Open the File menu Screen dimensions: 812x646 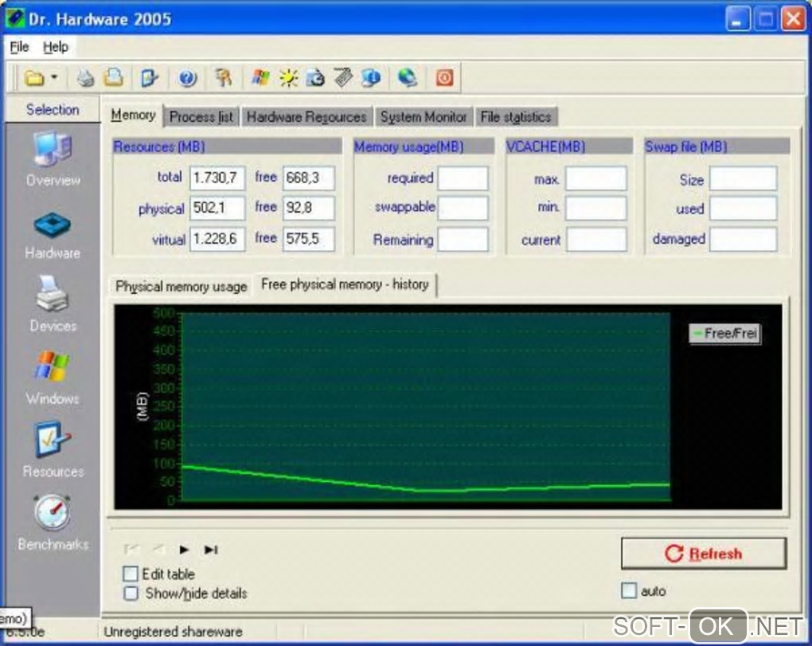[20, 47]
